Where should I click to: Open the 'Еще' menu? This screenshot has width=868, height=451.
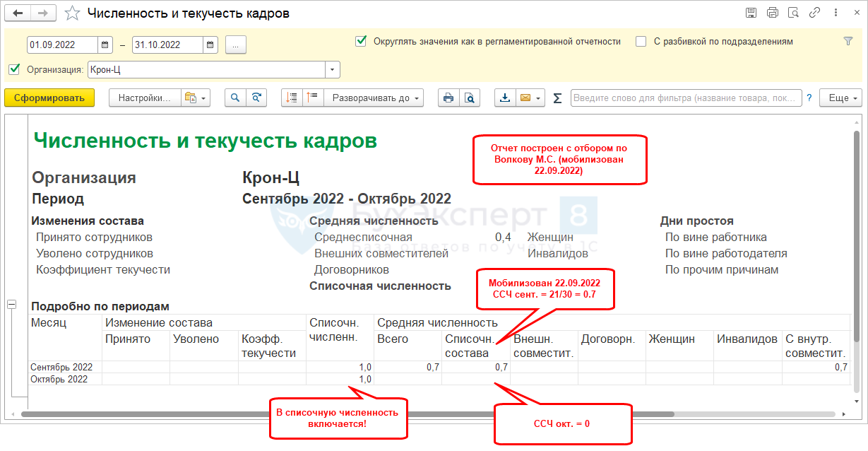(x=840, y=98)
